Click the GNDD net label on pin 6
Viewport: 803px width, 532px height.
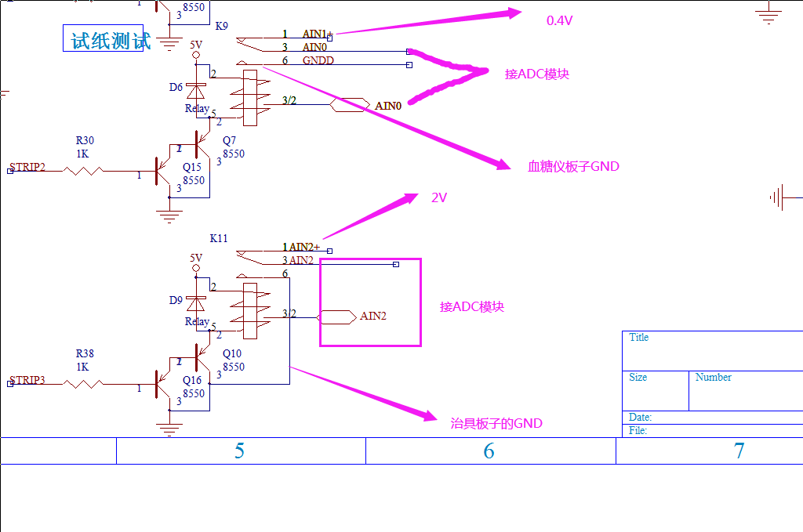318,60
